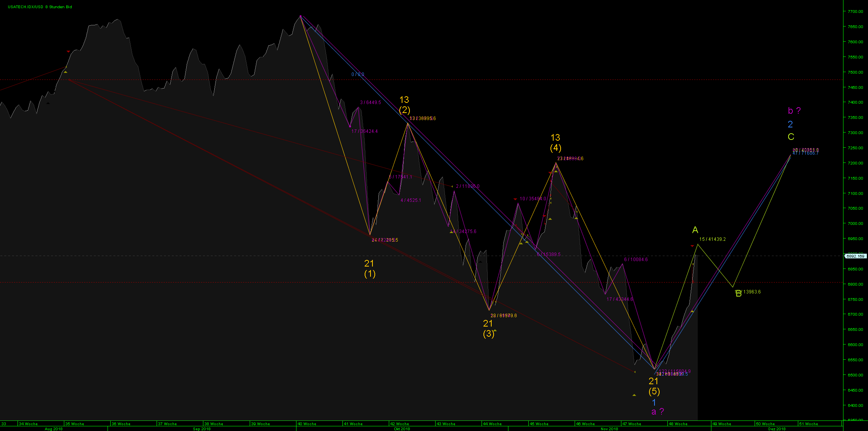Click the '15 / 41439.2' annotation near wave A
This screenshot has height=431, width=868.
coord(713,239)
